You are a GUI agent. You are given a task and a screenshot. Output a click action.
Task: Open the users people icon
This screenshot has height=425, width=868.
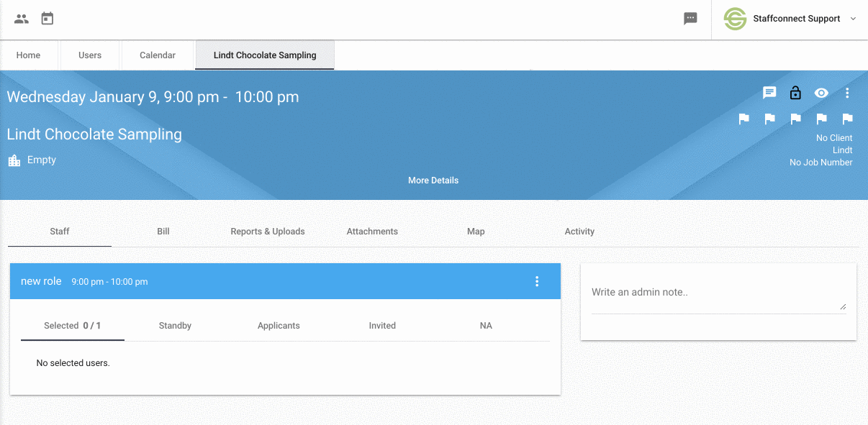pyautogui.click(x=22, y=19)
